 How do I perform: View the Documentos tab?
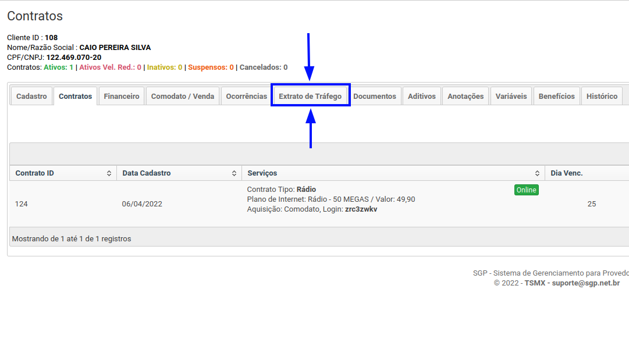click(375, 97)
